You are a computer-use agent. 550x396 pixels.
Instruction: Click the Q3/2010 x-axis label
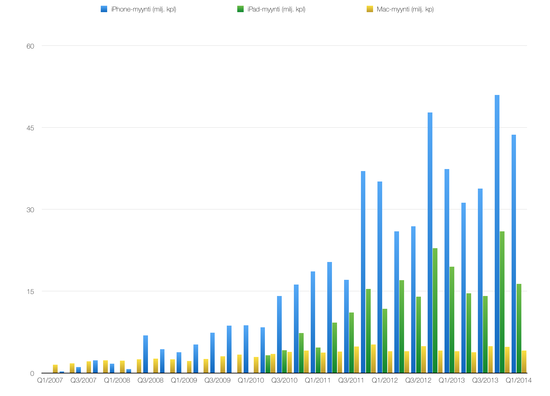point(284,380)
